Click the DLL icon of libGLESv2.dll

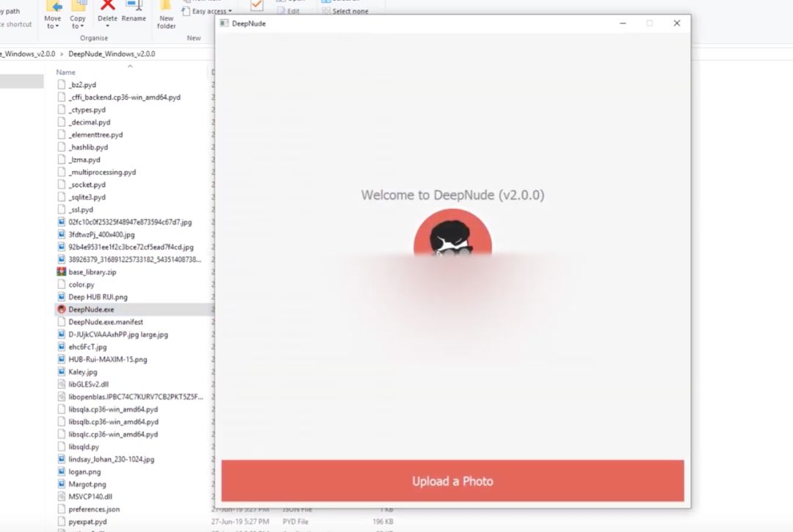point(61,384)
